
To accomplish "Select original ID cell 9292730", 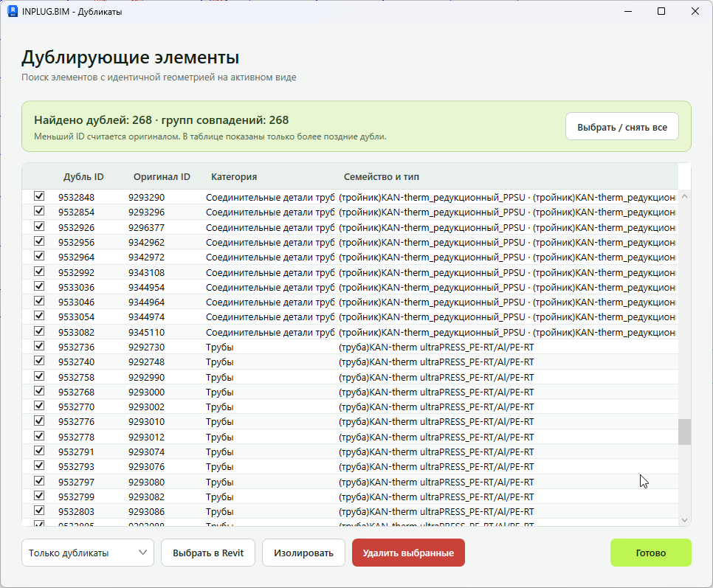I will pyautogui.click(x=146, y=347).
